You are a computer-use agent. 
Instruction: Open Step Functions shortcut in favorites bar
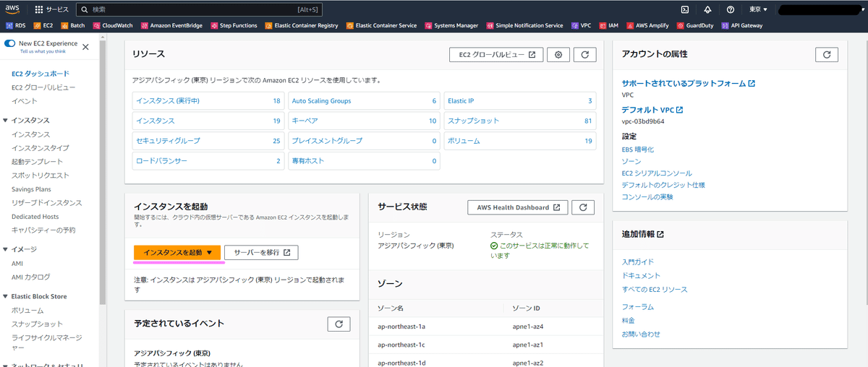pyautogui.click(x=234, y=25)
